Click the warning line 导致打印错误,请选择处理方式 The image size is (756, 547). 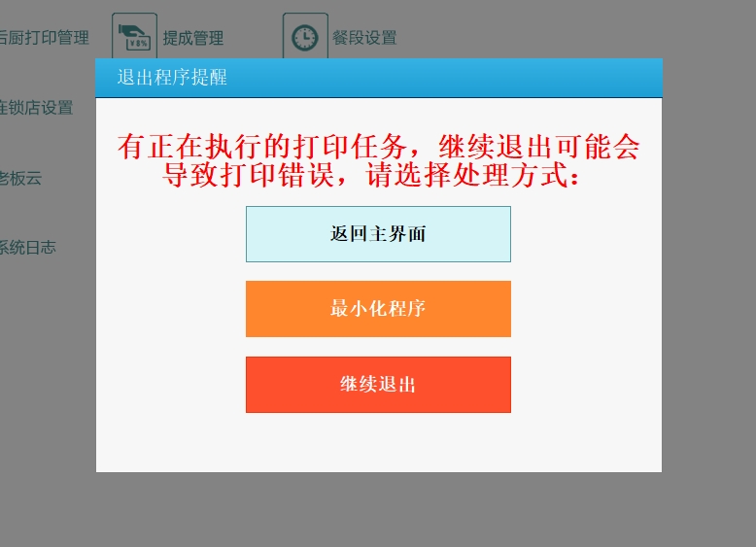(370, 174)
